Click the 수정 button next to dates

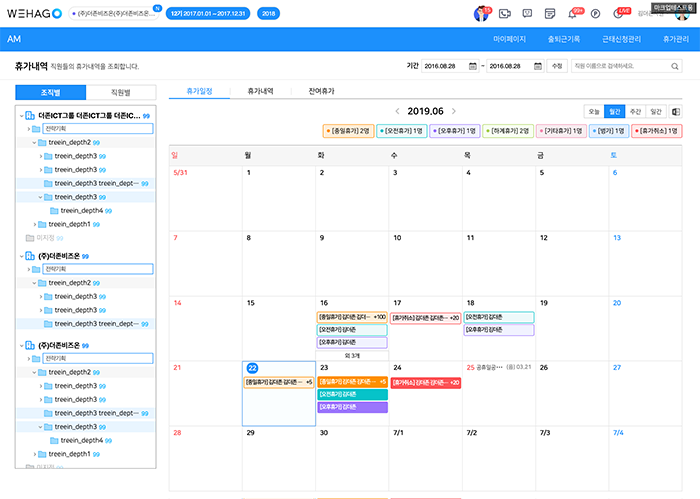[557, 66]
